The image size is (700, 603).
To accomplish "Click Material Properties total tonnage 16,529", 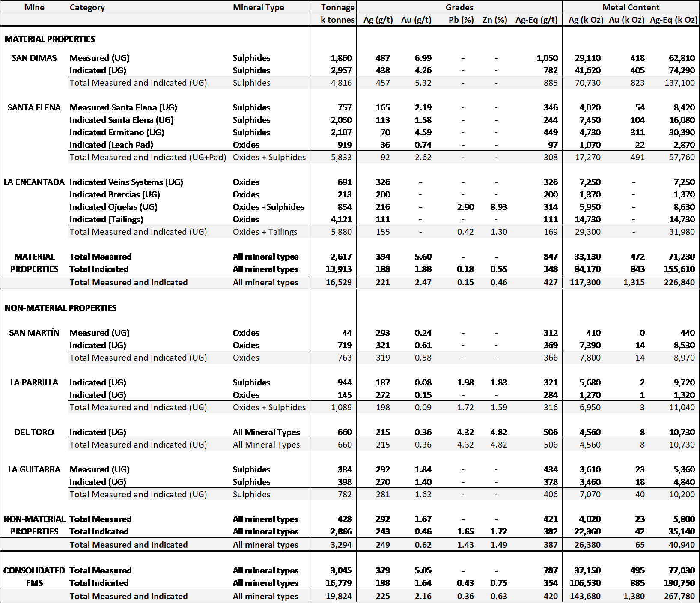I will (339, 282).
